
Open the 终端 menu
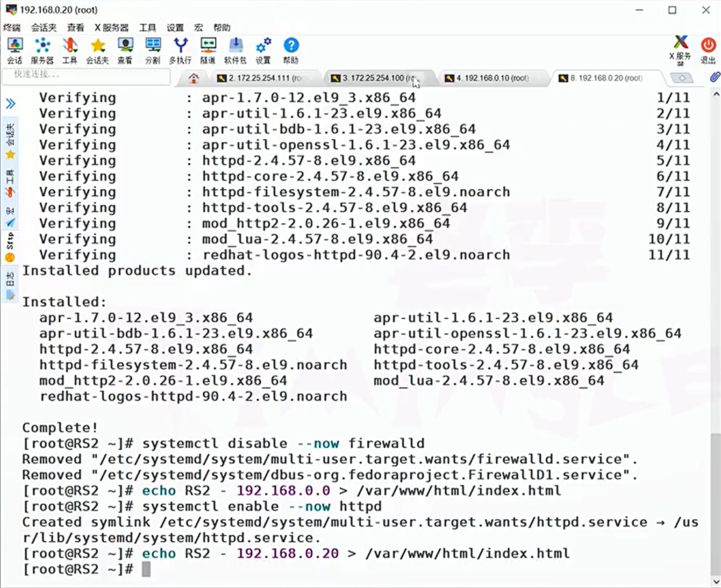(x=12, y=28)
